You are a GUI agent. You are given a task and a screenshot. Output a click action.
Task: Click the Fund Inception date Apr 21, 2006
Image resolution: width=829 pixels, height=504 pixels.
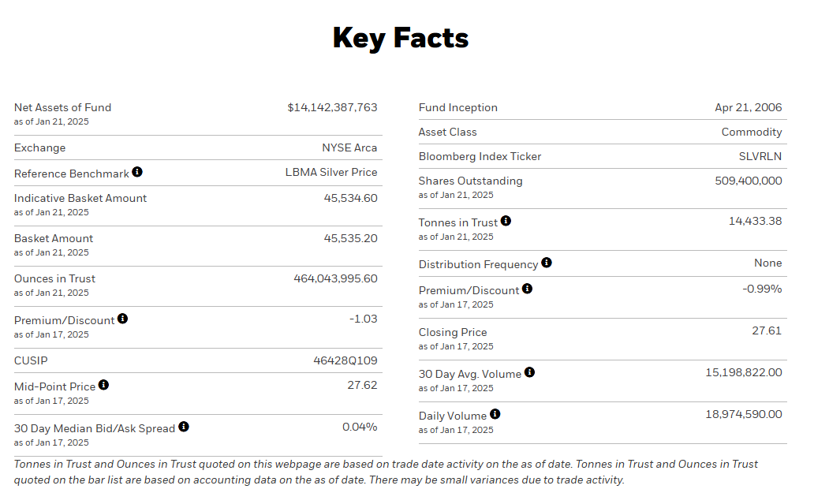click(748, 108)
